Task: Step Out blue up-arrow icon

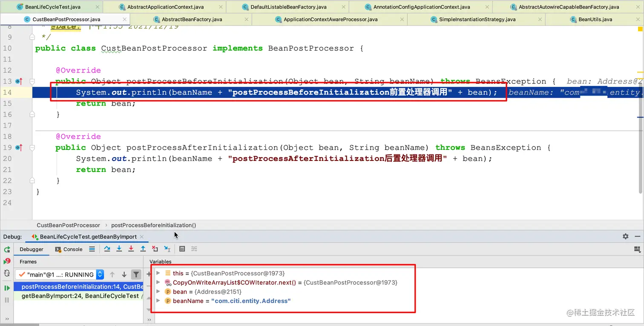Action: tap(143, 249)
